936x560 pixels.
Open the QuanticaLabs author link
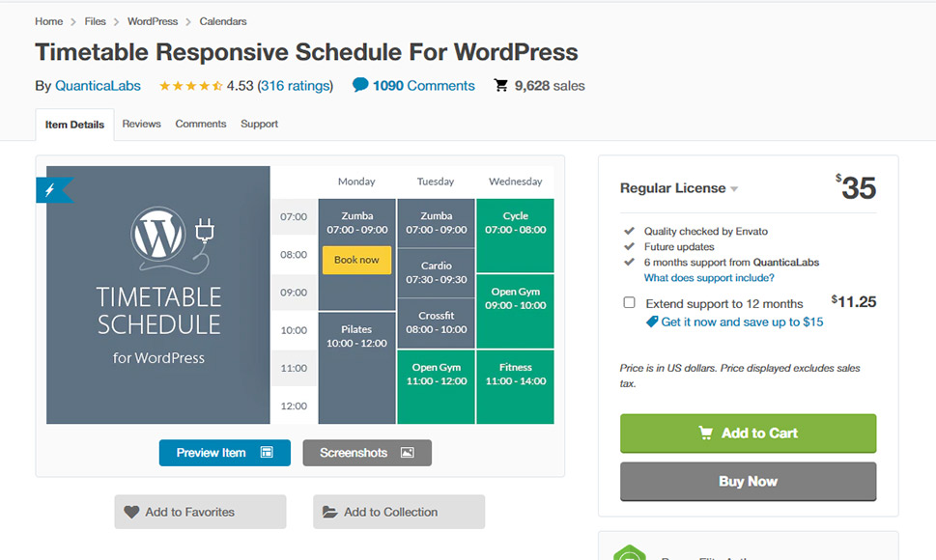coord(98,86)
